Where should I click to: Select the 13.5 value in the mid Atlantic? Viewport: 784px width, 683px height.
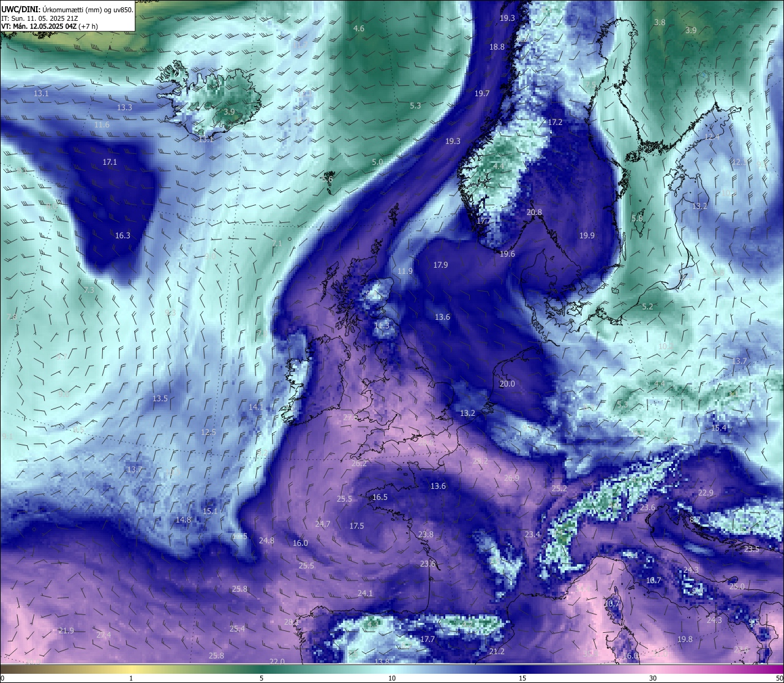click(x=160, y=399)
